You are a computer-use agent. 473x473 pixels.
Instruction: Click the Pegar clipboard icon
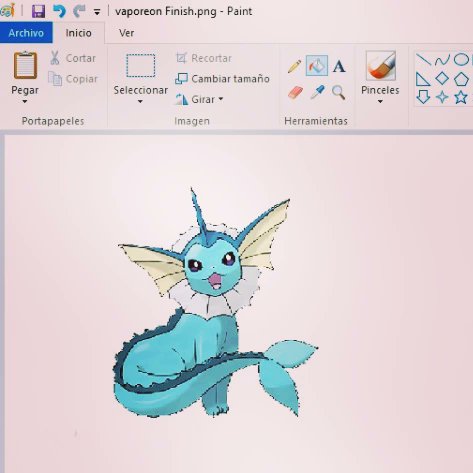25,65
